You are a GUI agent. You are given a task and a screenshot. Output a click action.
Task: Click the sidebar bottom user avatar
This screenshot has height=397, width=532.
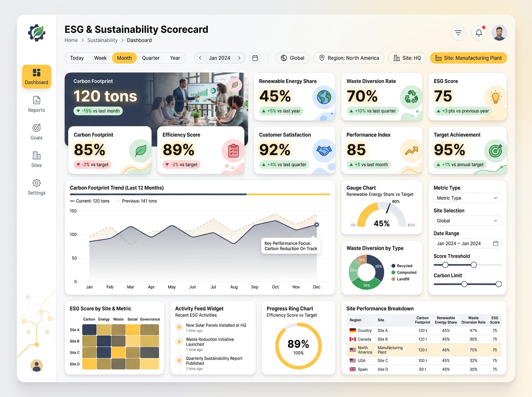[37, 366]
